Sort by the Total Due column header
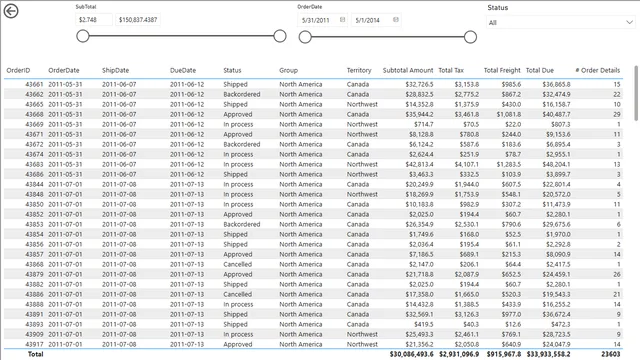Viewport: 640px width, 360px height. (x=540, y=70)
